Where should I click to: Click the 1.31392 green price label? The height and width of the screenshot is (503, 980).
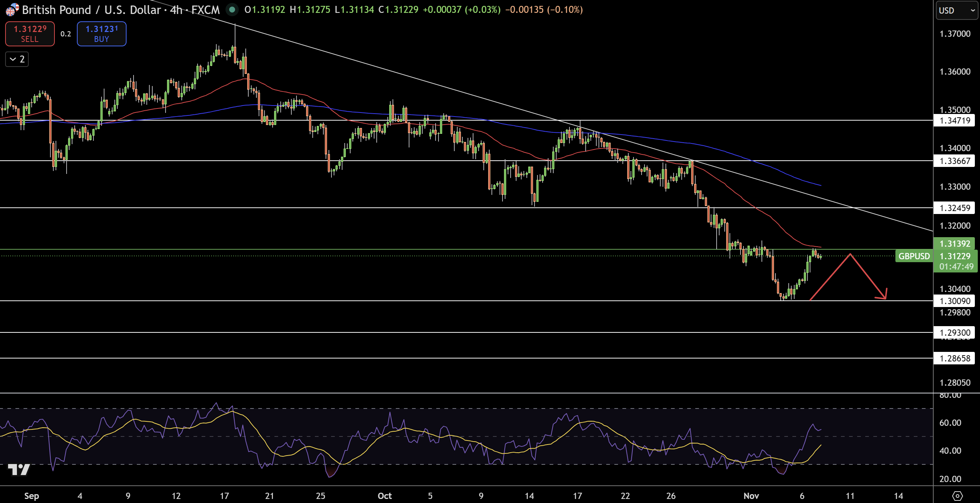click(956, 244)
